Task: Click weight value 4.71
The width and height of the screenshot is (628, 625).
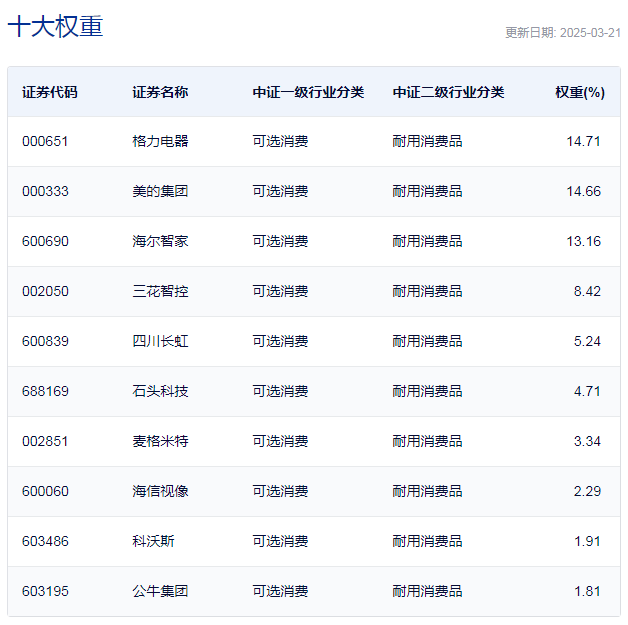Action: tap(587, 391)
